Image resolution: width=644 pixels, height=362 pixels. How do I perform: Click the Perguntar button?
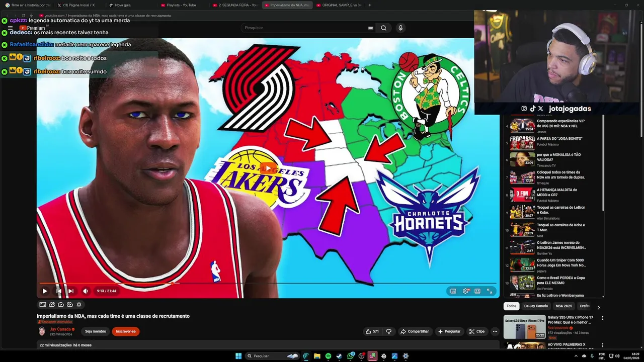point(449,331)
